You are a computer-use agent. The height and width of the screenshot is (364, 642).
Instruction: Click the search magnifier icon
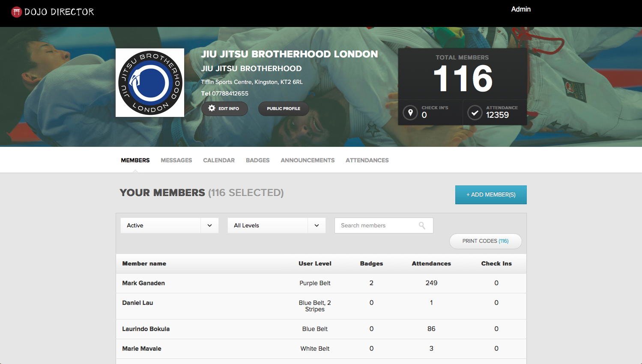pyautogui.click(x=422, y=226)
